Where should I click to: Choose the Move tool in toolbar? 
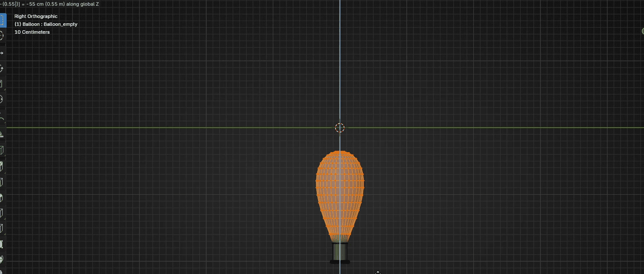(x=2, y=53)
